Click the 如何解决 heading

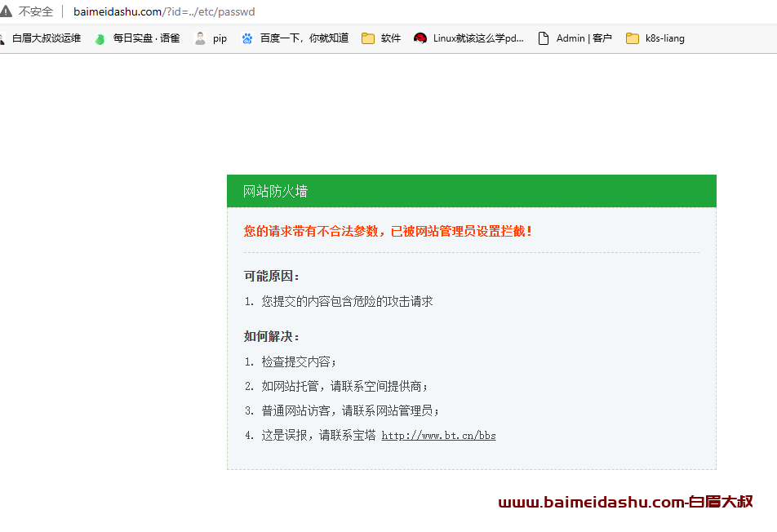pos(272,336)
